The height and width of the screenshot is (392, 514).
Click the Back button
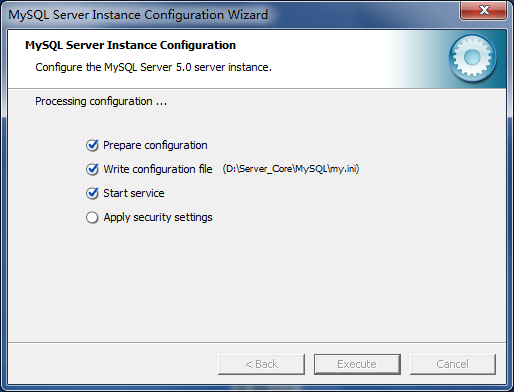[x=261, y=364]
